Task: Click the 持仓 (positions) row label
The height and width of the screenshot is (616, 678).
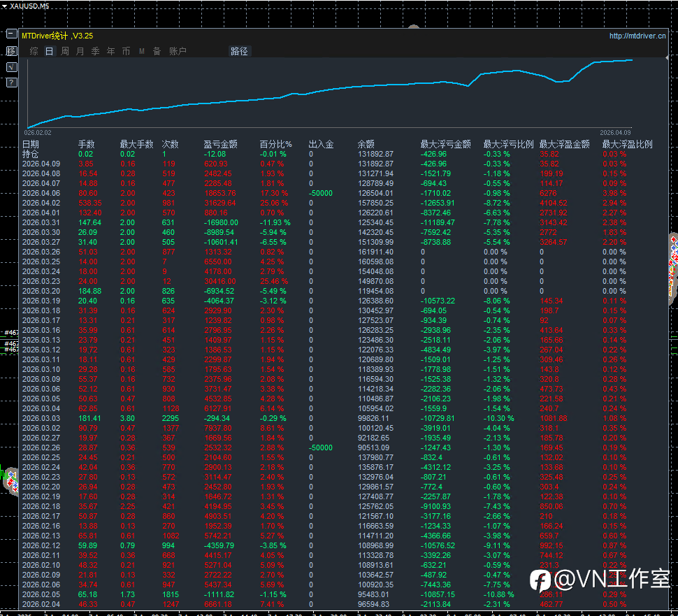Action: (31, 154)
